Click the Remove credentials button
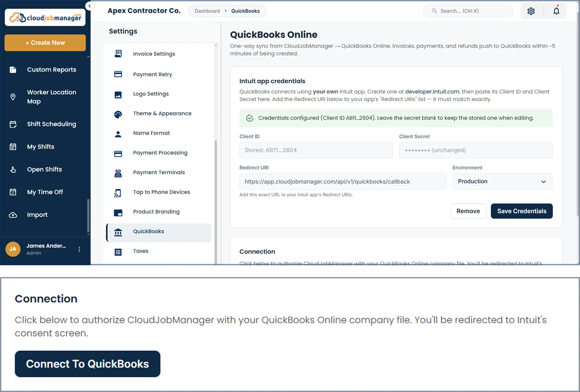This screenshot has width=580, height=392. click(x=468, y=211)
